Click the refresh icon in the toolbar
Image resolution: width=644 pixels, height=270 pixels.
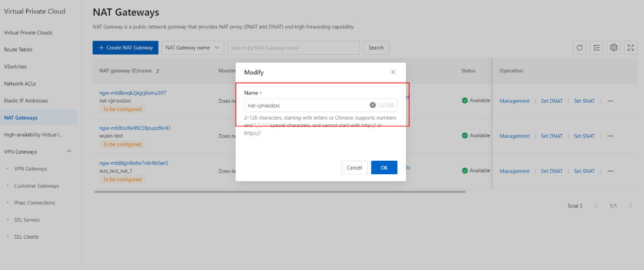pos(580,48)
